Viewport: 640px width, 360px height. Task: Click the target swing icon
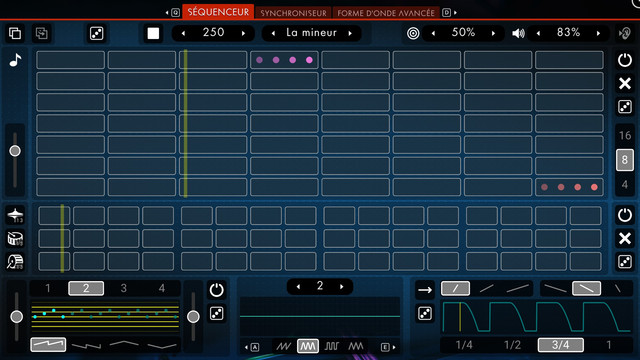click(413, 33)
